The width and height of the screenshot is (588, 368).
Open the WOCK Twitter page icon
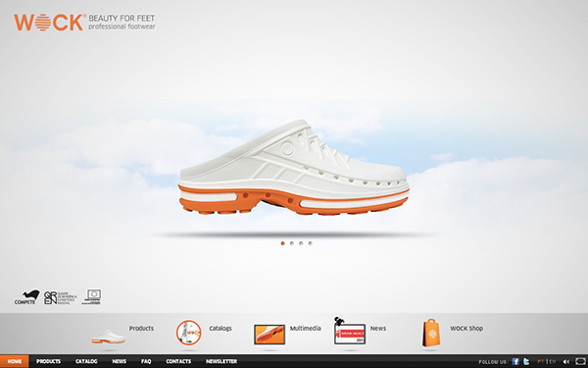point(526,361)
